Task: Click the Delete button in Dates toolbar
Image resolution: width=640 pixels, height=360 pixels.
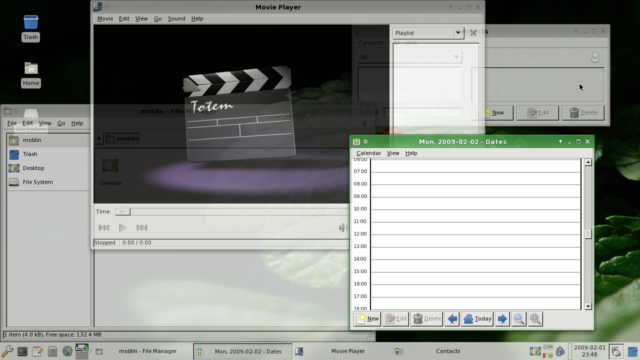Action: pos(427,319)
